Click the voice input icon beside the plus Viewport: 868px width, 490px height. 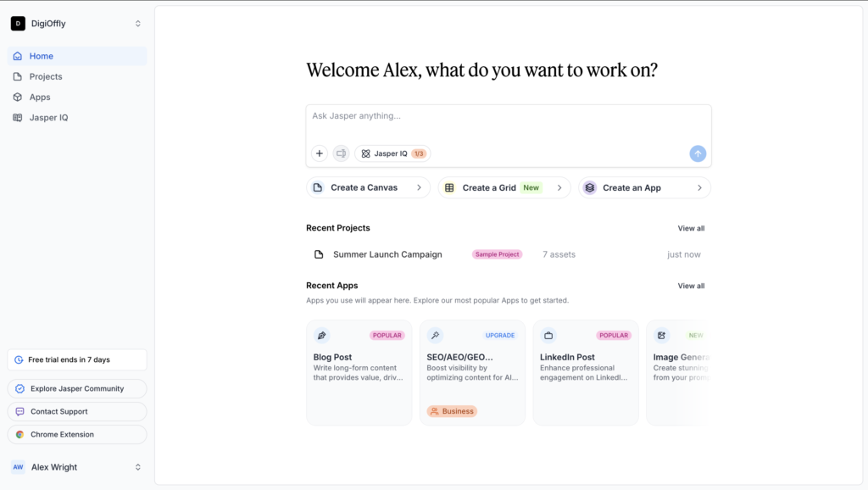click(341, 153)
